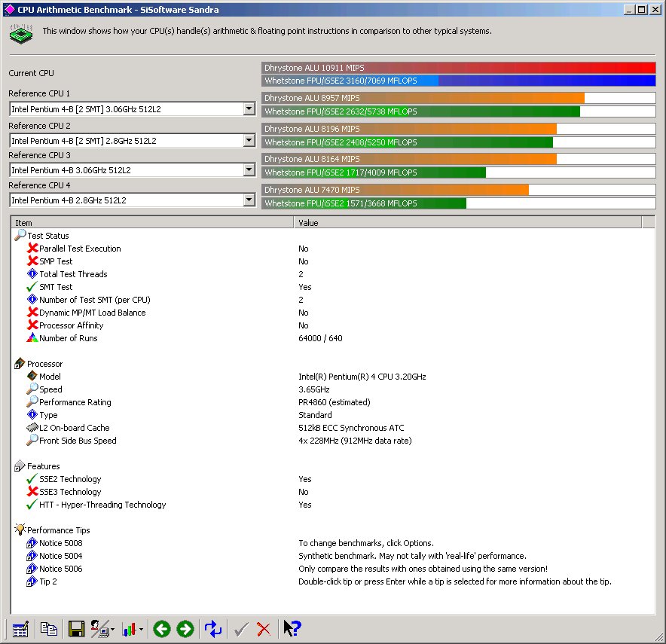
Task: Click the bar chart icon in the bottom toolbar
Action: (x=129, y=629)
